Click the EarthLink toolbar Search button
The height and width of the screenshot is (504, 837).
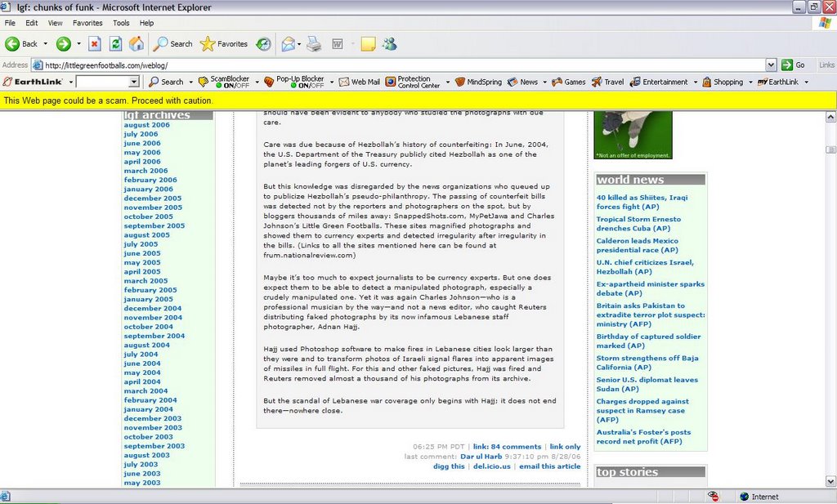click(x=166, y=82)
